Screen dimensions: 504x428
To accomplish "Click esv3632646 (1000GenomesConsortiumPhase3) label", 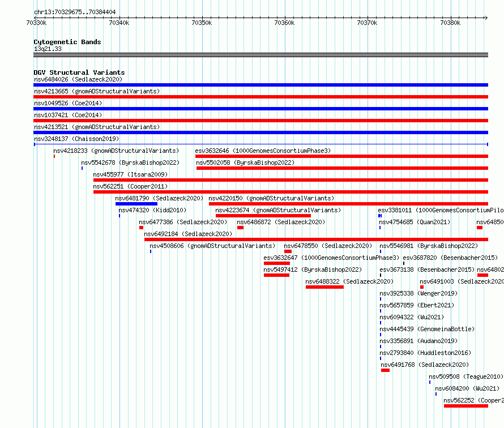I will [x=263, y=151].
